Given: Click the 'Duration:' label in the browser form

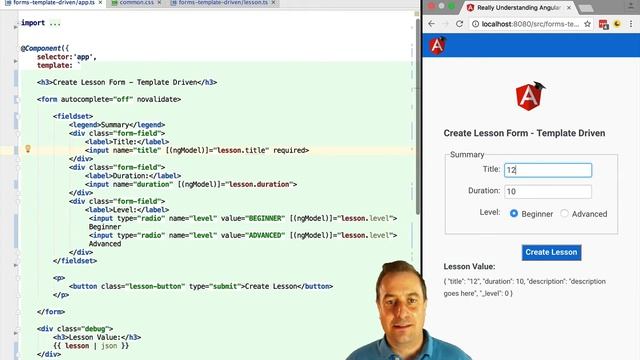Looking at the screenshot, I should [484, 191].
